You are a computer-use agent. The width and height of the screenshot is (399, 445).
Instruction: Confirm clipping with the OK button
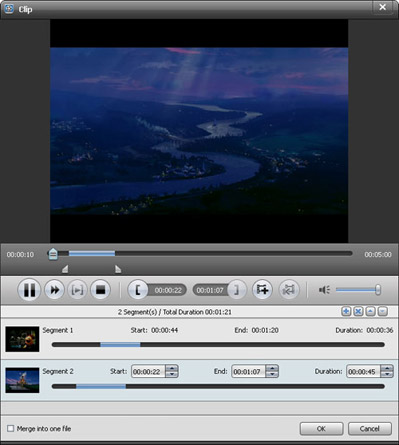(x=321, y=429)
